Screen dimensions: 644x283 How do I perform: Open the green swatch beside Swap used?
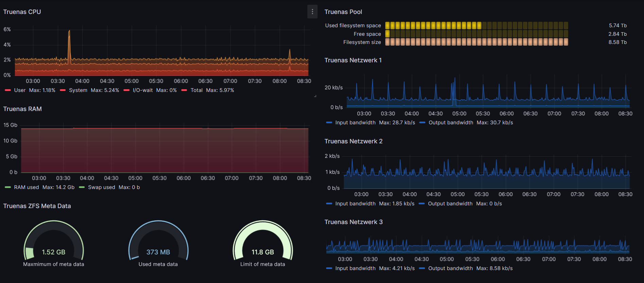click(82, 187)
